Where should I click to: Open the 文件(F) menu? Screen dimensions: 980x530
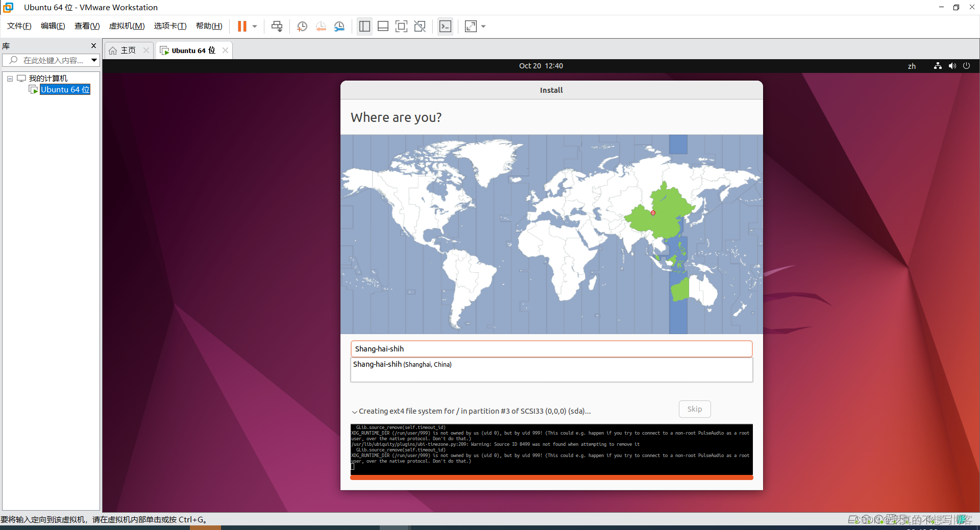tap(19, 26)
